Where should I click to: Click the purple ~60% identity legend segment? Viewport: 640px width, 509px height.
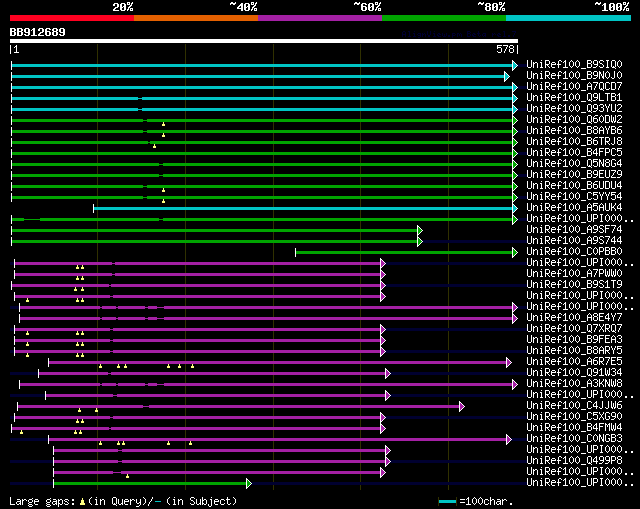point(320,18)
